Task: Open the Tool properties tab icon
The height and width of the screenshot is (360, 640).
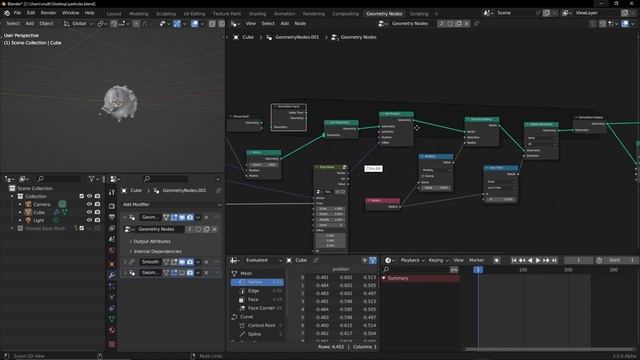Action: 112,192
